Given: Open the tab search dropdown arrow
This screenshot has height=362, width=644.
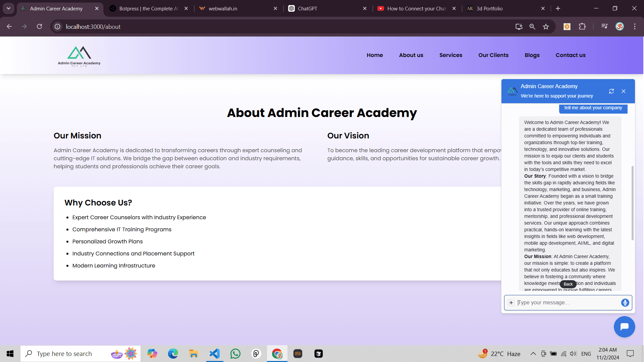Looking at the screenshot, I should (x=8, y=8).
